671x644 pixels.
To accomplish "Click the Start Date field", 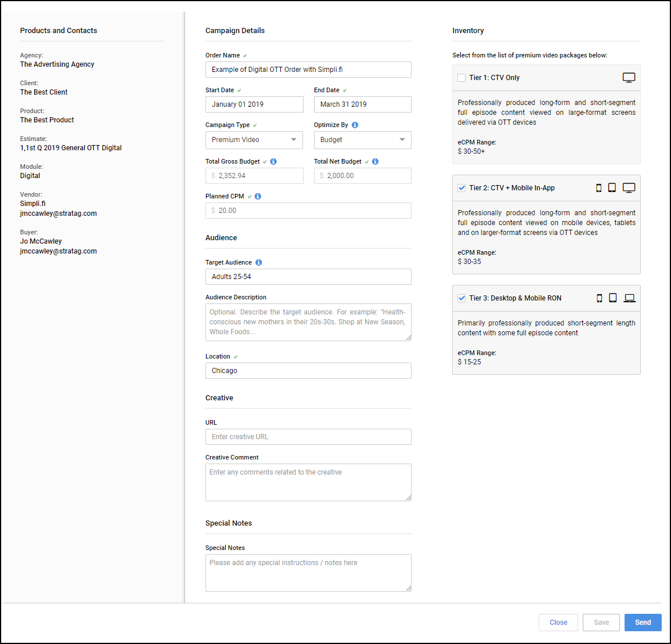I will [x=254, y=104].
